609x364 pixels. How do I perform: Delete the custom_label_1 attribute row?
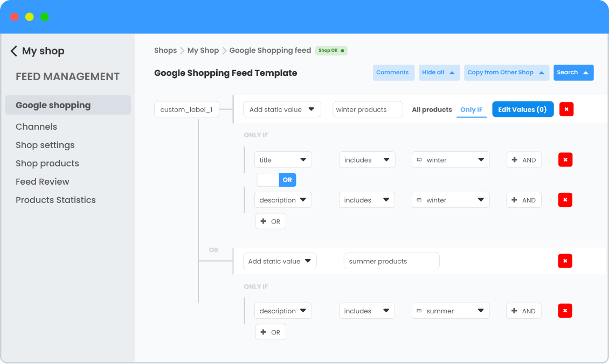[565, 109]
